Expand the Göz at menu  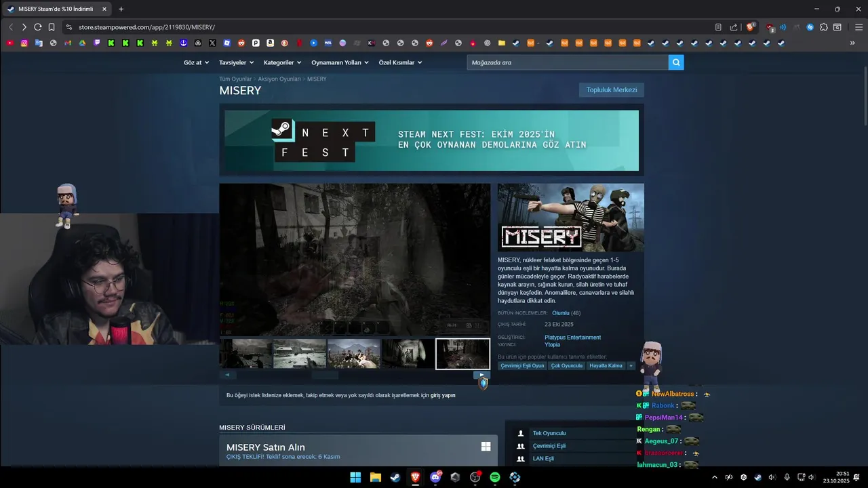196,62
